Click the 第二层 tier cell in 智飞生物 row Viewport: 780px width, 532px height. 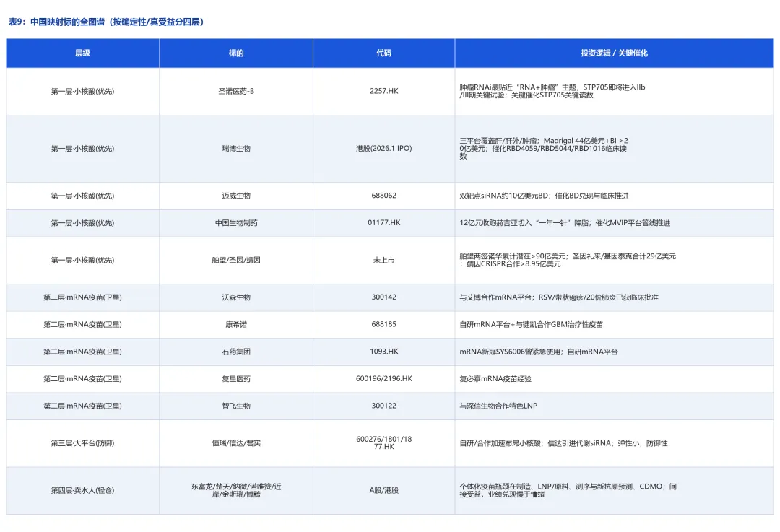pos(82,406)
